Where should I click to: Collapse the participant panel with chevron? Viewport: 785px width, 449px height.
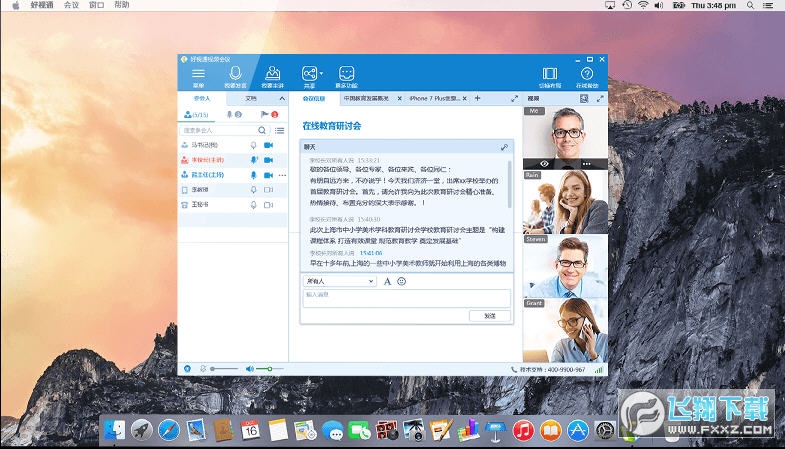coord(282,99)
